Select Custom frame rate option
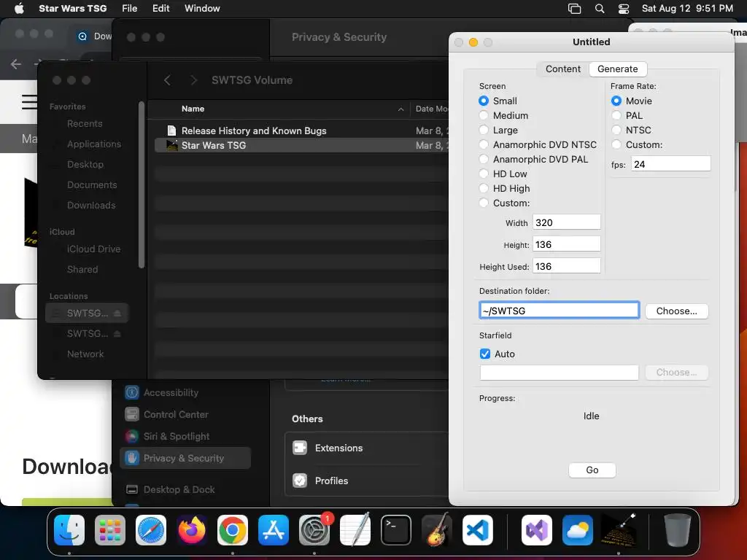747x560 pixels. tap(616, 144)
